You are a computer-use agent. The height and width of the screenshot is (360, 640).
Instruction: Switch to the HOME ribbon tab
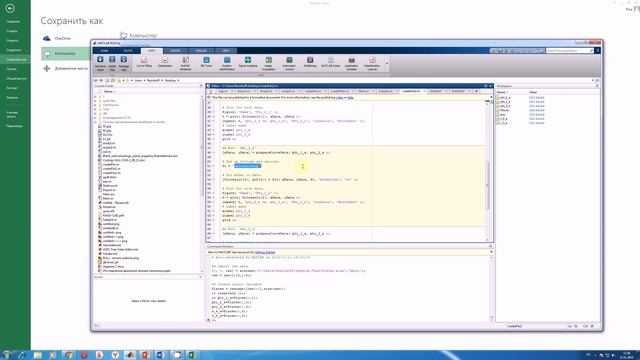pos(104,51)
